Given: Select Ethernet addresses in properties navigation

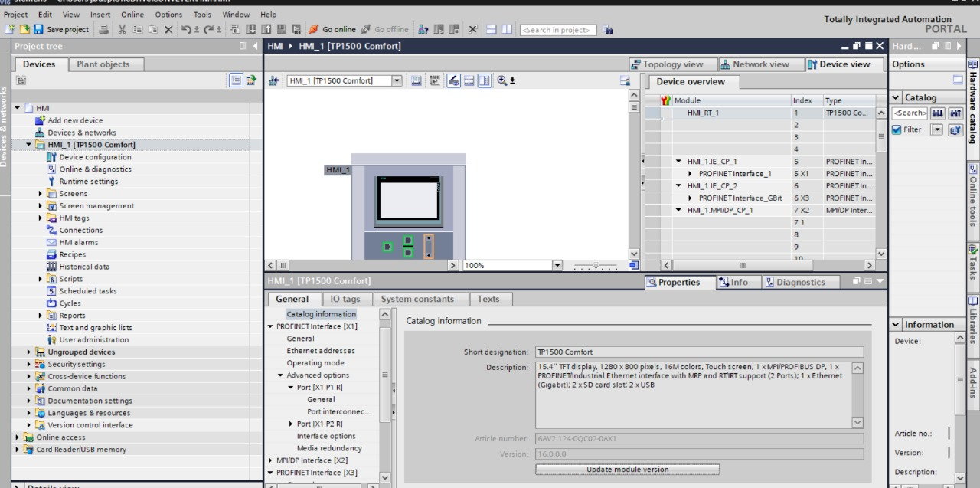Looking at the screenshot, I should (320, 351).
